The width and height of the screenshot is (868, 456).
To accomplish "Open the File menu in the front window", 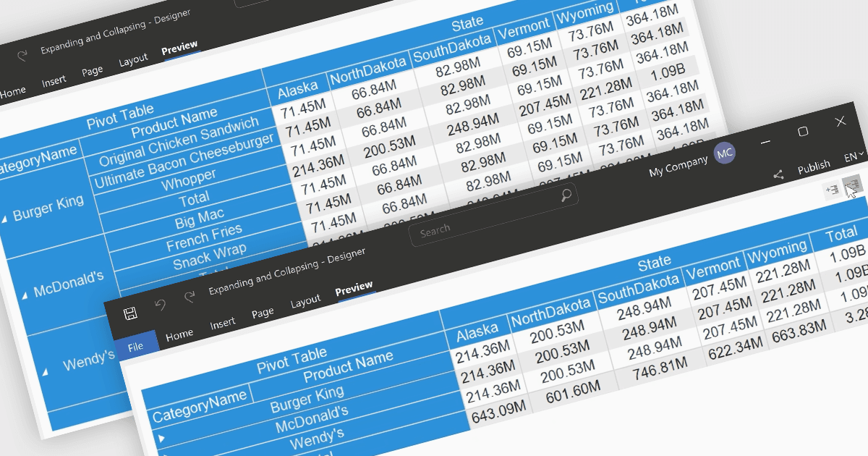I will (x=135, y=347).
